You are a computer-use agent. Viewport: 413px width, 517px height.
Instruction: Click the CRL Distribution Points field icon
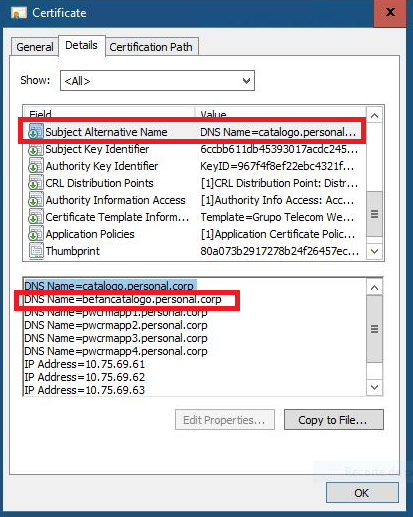pos(36,183)
